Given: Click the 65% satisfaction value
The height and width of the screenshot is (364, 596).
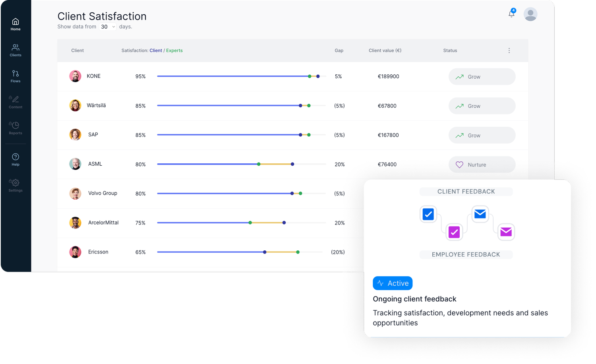Looking at the screenshot, I should (x=141, y=252).
